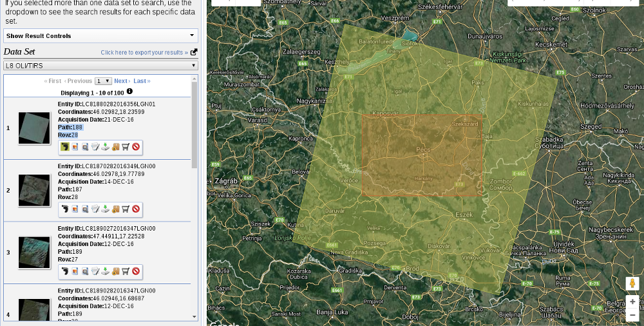
Task: Click Entity ID LC81890272016347LGN00 text
Action: coord(107,228)
